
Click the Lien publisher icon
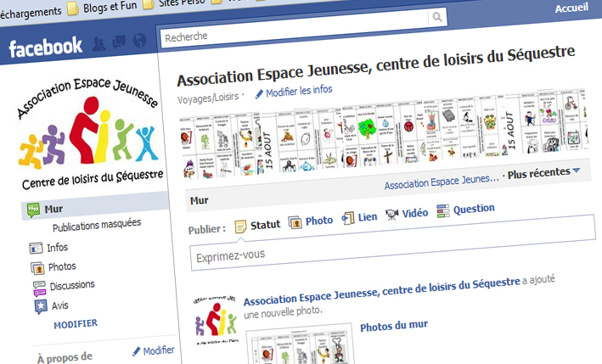tap(348, 218)
